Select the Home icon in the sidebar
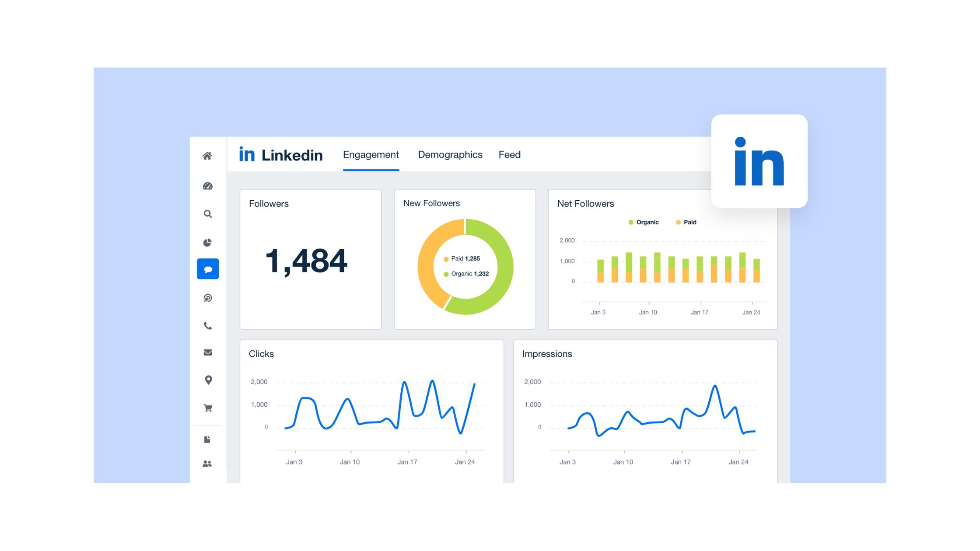This screenshot has width=980, height=551. (208, 156)
